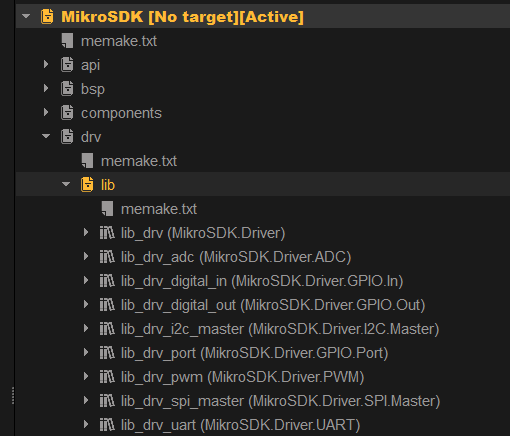The width and height of the screenshot is (510, 436).
Task: Collapse the MikroSDK project root arrow
Action: [x=26, y=16]
